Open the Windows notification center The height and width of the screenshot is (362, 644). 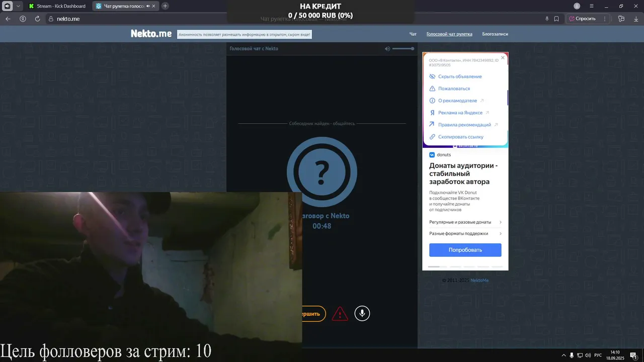coord(633,355)
